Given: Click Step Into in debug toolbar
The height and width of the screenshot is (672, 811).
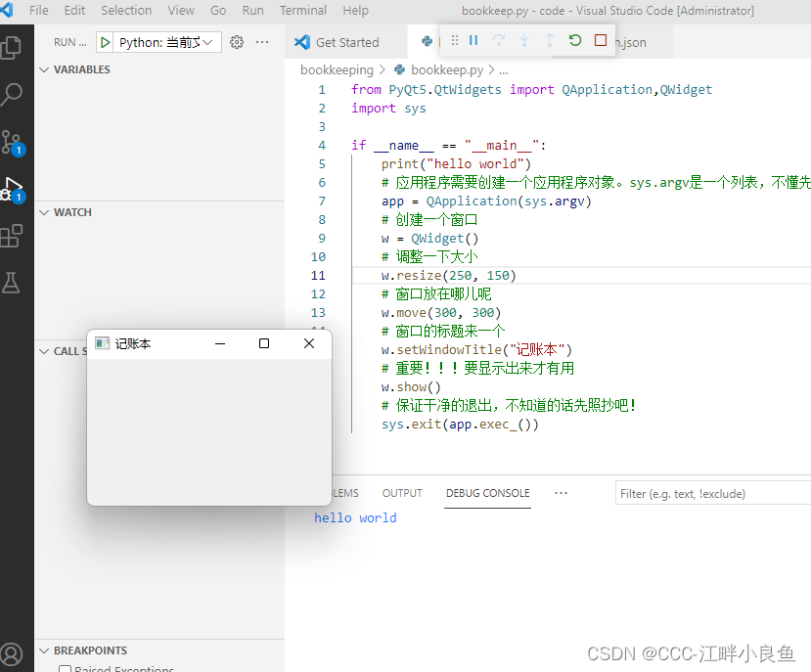Looking at the screenshot, I should 524,40.
